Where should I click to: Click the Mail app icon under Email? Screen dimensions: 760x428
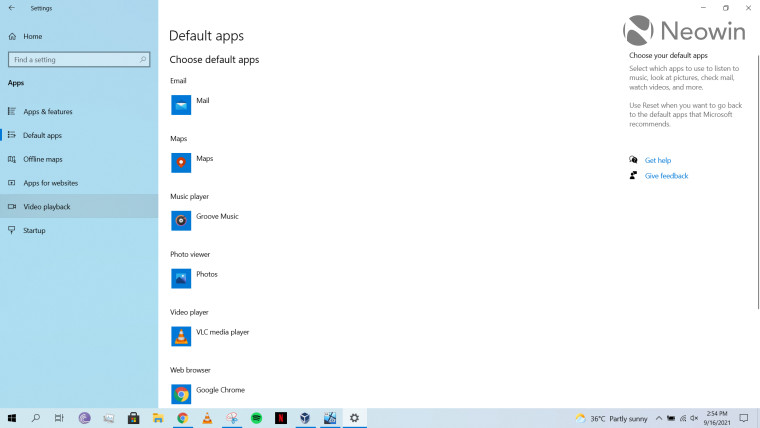coord(181,105)
